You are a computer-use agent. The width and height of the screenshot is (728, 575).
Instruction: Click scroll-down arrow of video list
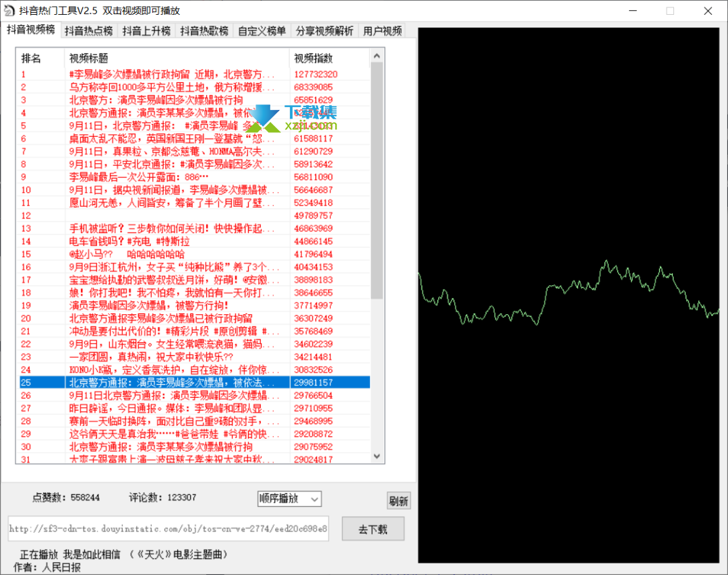[x=377, y=456]
